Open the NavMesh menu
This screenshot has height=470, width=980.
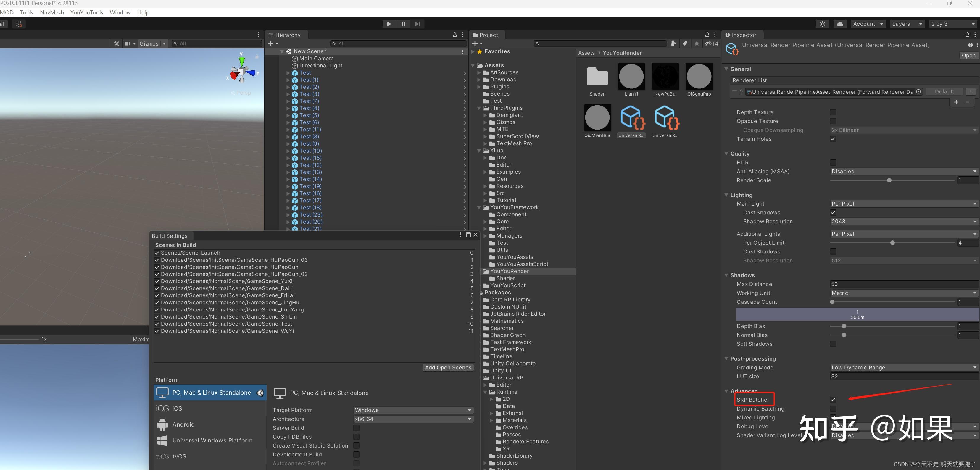pyautogui.click(x=52, y=12)
